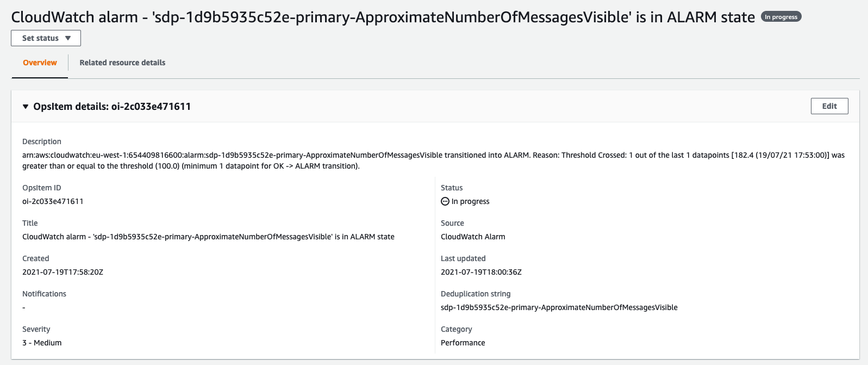
Task: Click the Edit button
Action: point(829,106)
